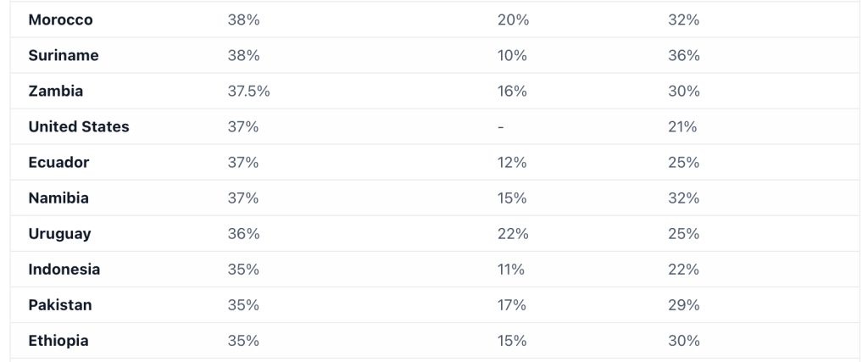Select the Indonesia row label
Viewport: 868px width, 362px height.
(64, 269)
